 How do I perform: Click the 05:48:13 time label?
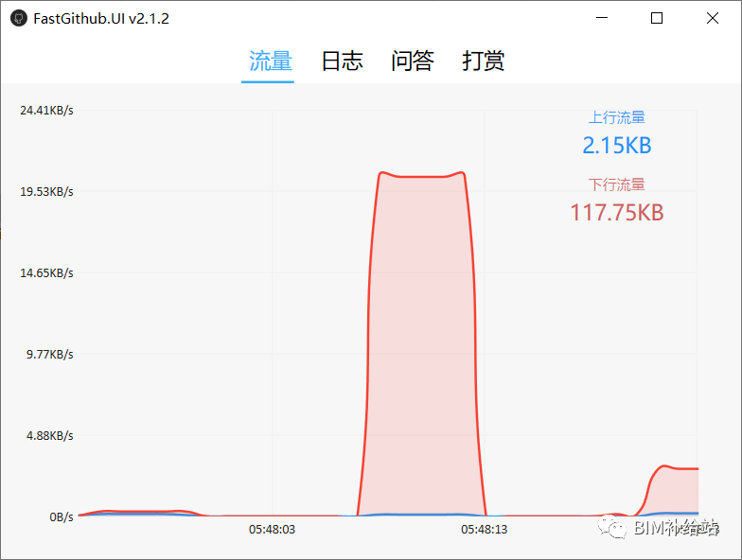(x=485, y=530)
